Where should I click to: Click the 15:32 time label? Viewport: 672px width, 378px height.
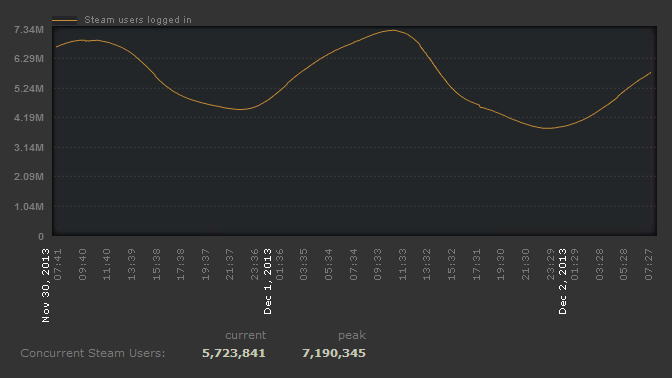pos(452,264)
